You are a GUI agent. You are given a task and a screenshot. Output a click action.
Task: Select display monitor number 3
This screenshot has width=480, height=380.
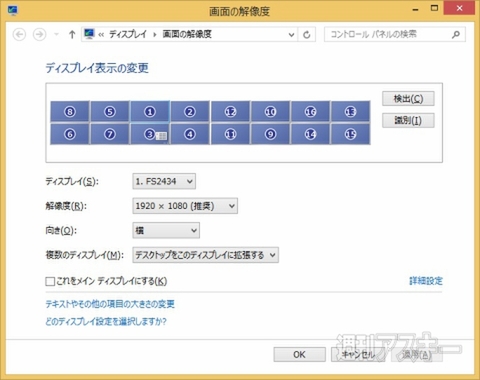pos(150,134)
